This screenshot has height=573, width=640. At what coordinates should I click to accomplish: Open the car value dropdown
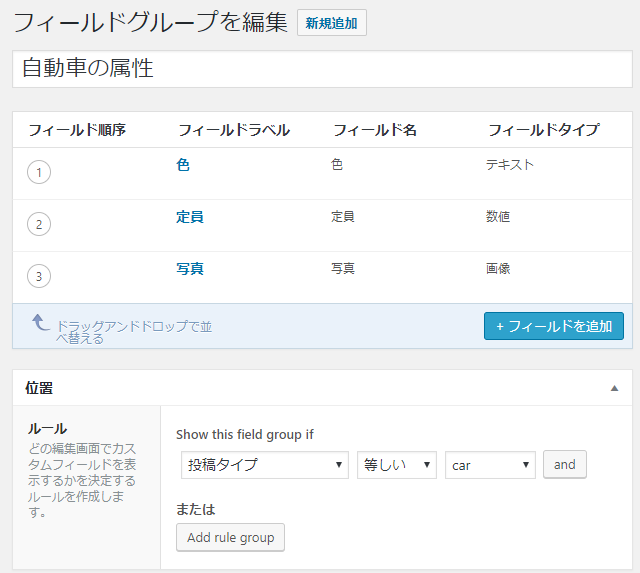[x=490, y=465]
